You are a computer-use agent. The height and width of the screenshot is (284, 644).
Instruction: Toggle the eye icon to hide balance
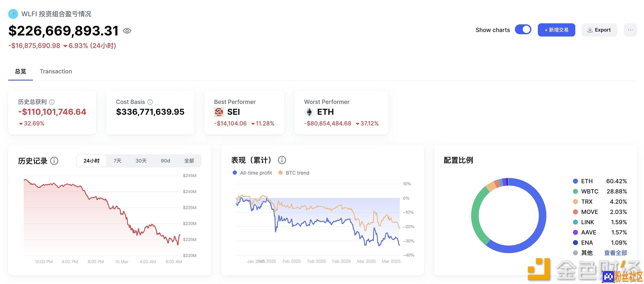pyautogui.click(x=127, y=31)
